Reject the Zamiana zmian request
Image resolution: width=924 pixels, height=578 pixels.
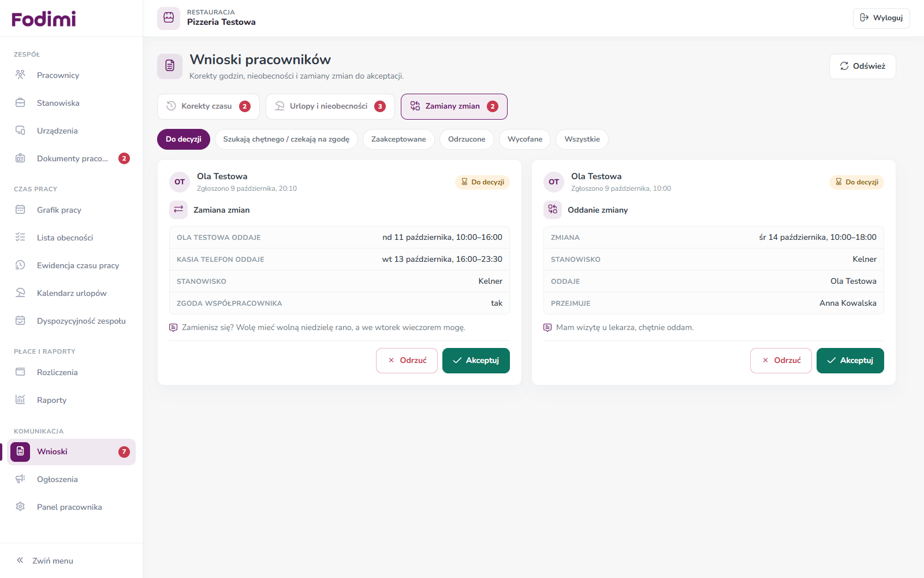click(407, 361)
